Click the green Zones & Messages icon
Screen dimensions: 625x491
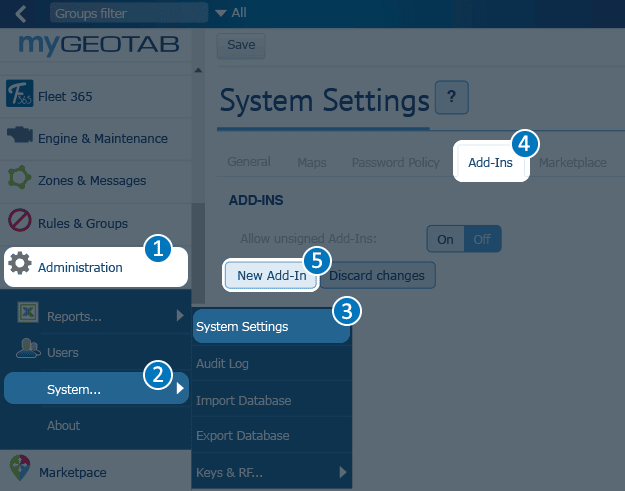(x=20, y=177)
